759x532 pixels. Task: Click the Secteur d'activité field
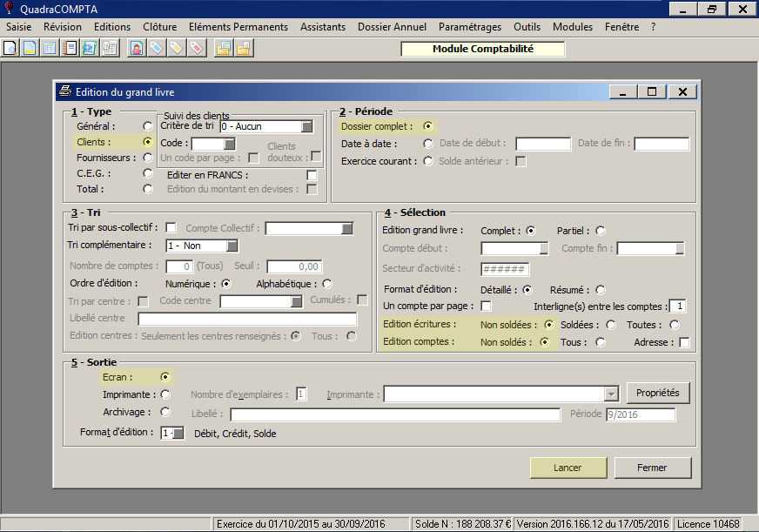click(505, 269)
